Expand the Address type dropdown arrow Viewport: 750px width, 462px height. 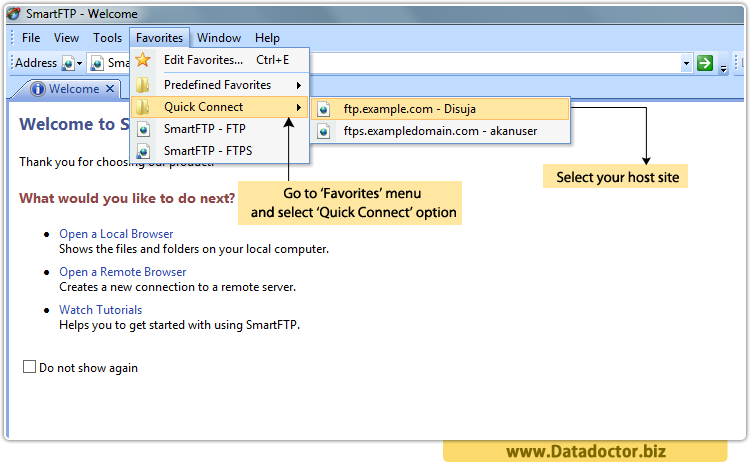[79, 63]
